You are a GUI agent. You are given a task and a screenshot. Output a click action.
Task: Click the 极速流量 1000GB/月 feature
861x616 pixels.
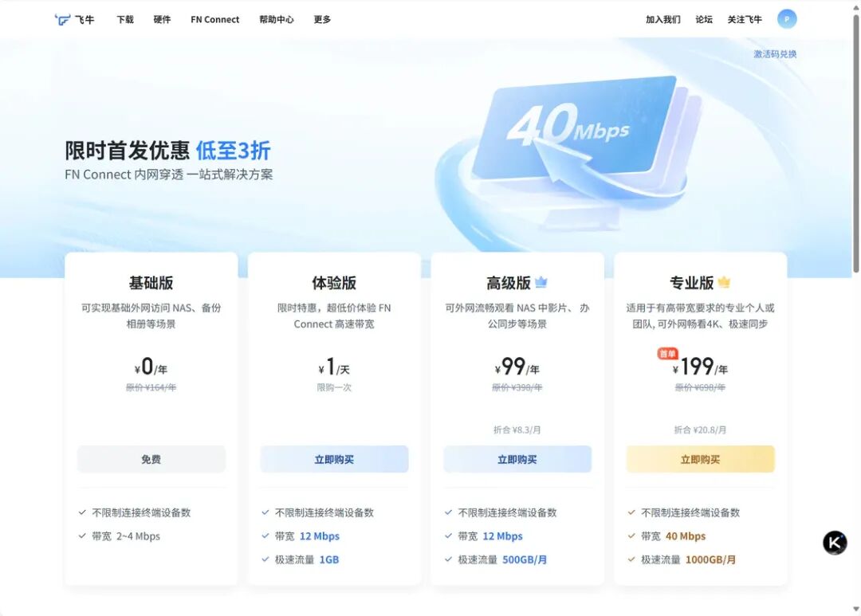coord(689,559)
